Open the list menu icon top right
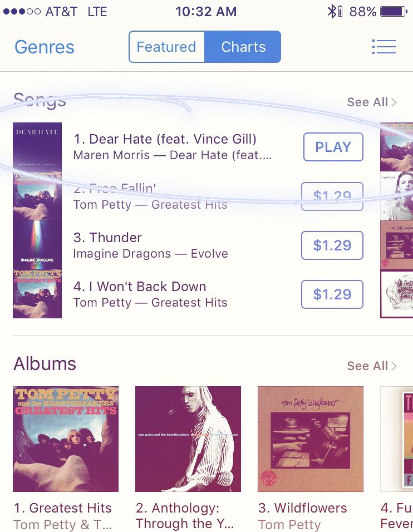 384,47
